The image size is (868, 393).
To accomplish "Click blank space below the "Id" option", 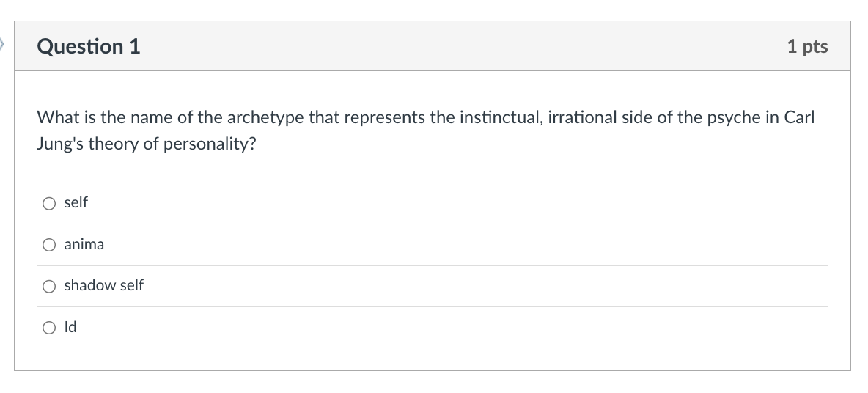I will pos(433,356).
